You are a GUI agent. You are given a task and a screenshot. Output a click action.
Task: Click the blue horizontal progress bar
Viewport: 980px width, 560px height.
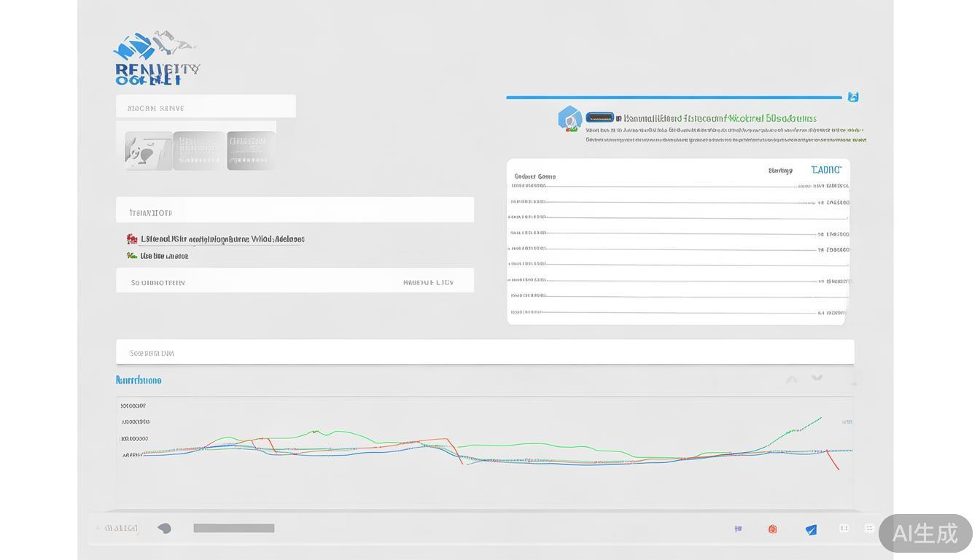[x=674, y=97]
